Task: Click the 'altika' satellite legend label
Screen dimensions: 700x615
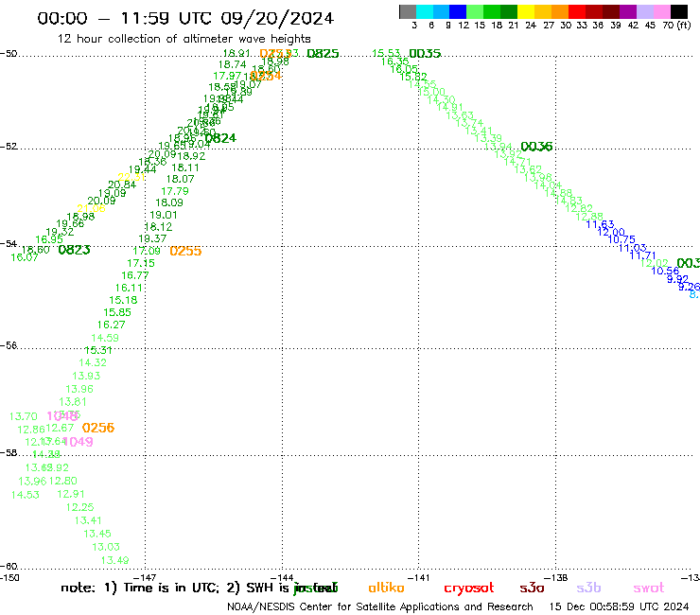Action: point(386,588)
